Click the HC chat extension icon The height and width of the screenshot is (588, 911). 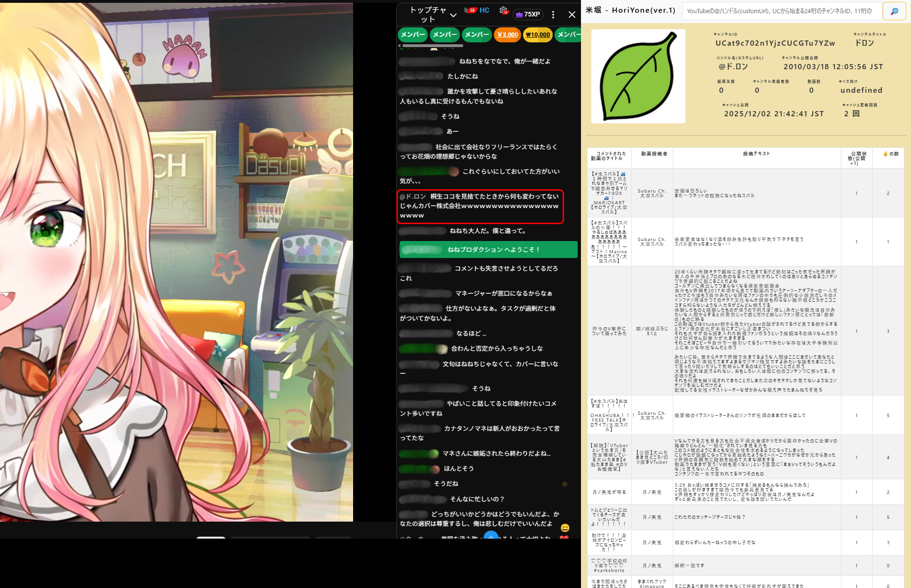coord(477,10)
